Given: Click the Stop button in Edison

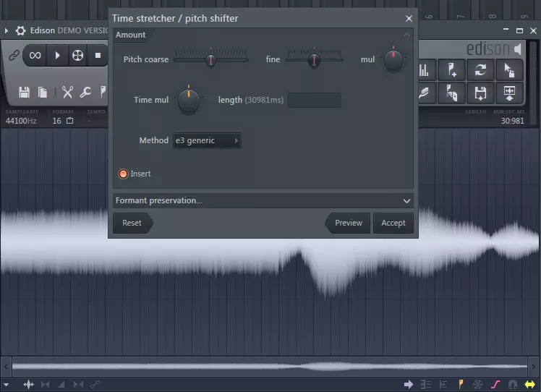Looking at the screenshot, I should [x=98, y=55].
